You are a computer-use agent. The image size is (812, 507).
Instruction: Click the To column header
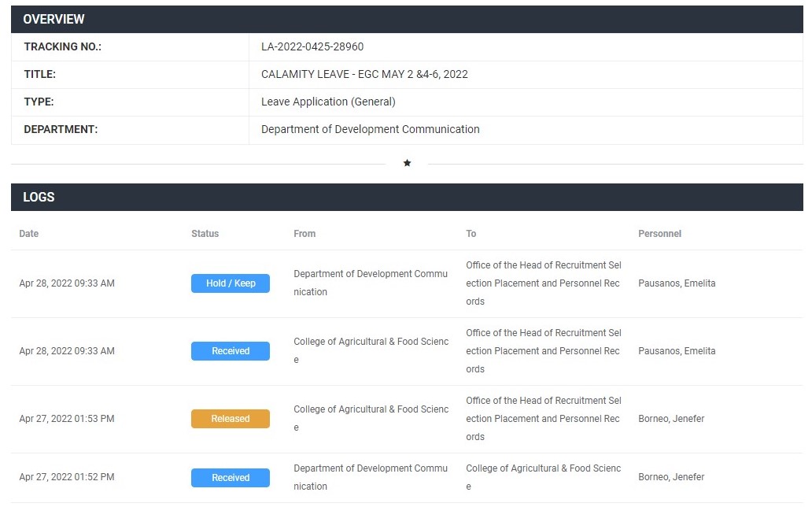tap(471, 234)
